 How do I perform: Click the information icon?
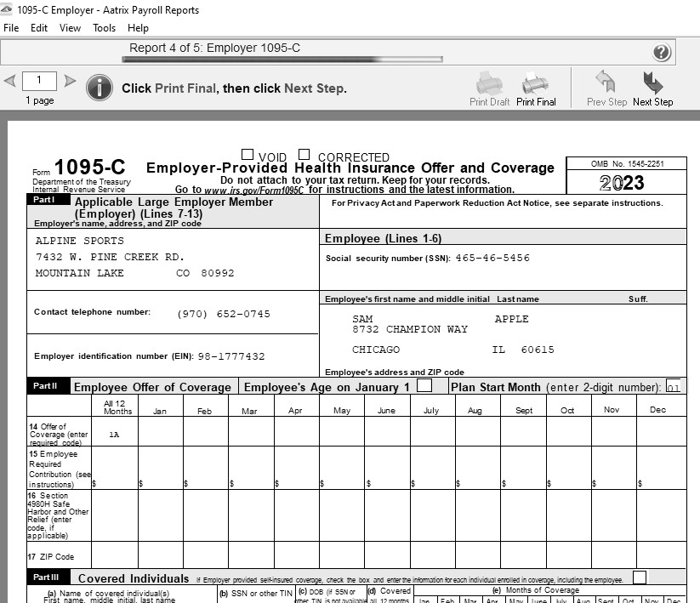(100, 87)
